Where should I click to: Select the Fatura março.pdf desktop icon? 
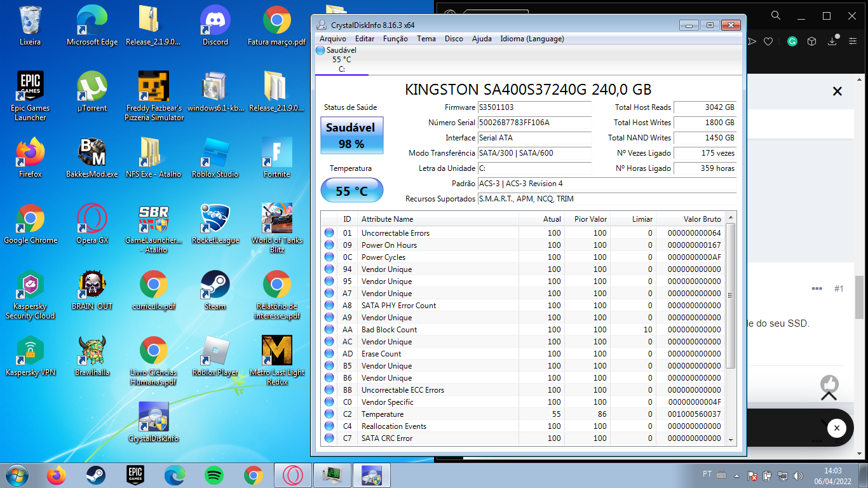pos(277,26)
